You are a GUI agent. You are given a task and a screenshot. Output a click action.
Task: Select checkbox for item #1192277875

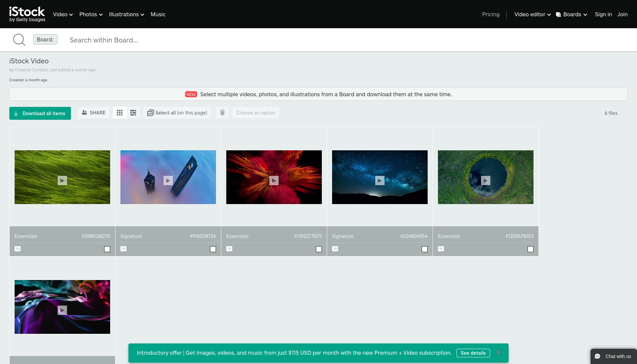(319, 249)
